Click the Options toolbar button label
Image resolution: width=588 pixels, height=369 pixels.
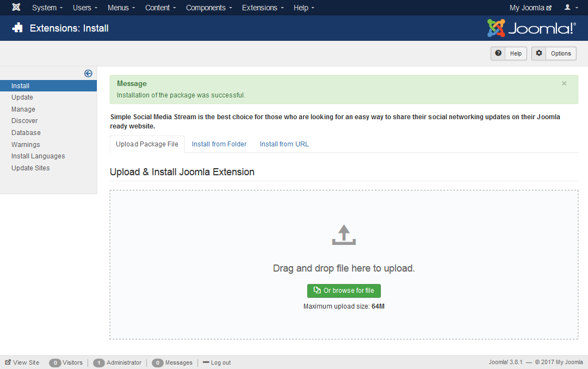[x=561, y=53]
